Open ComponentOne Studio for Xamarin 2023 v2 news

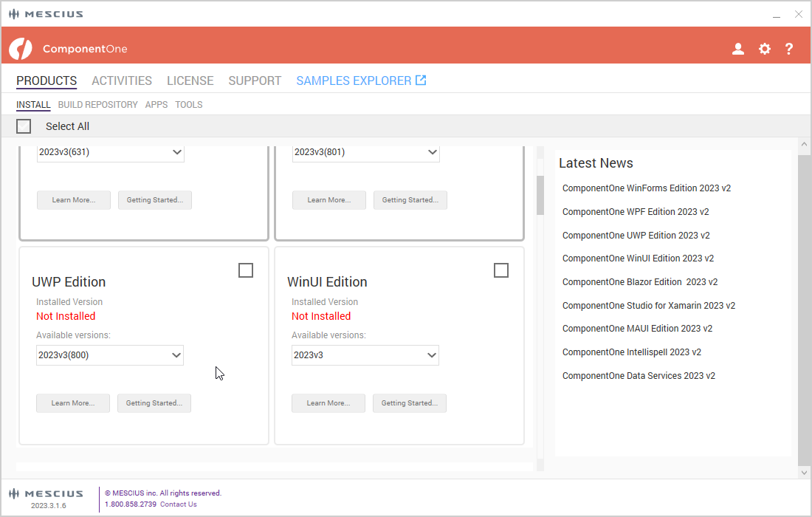649,306
